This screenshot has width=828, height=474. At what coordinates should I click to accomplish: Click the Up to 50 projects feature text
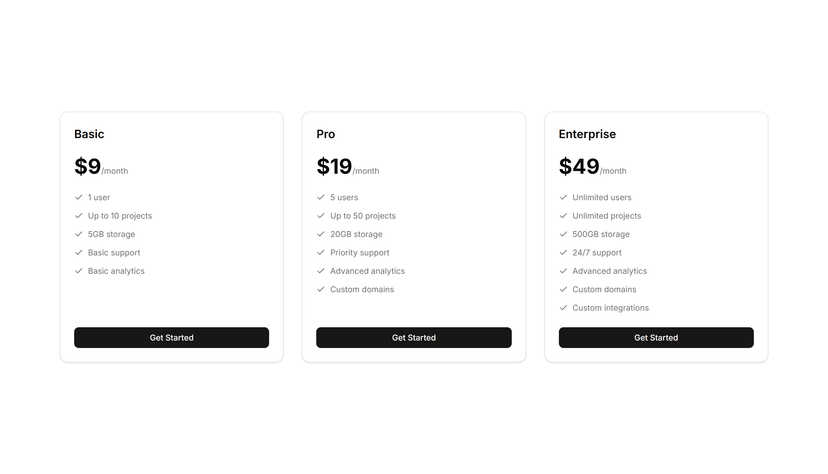click(x=363, y=216)
